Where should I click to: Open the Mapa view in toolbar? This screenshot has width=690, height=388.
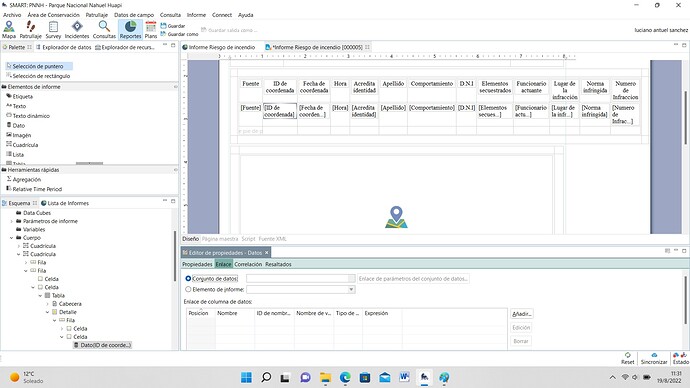9,29
